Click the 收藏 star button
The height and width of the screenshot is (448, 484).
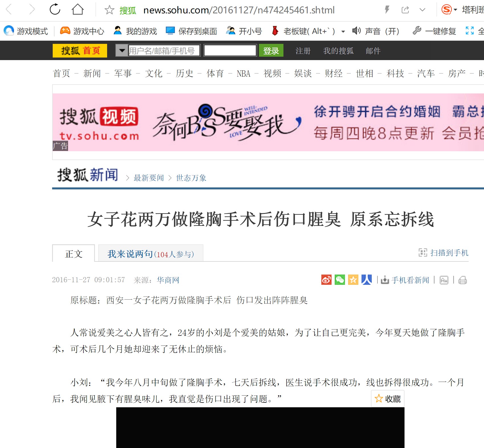point(388,398)
